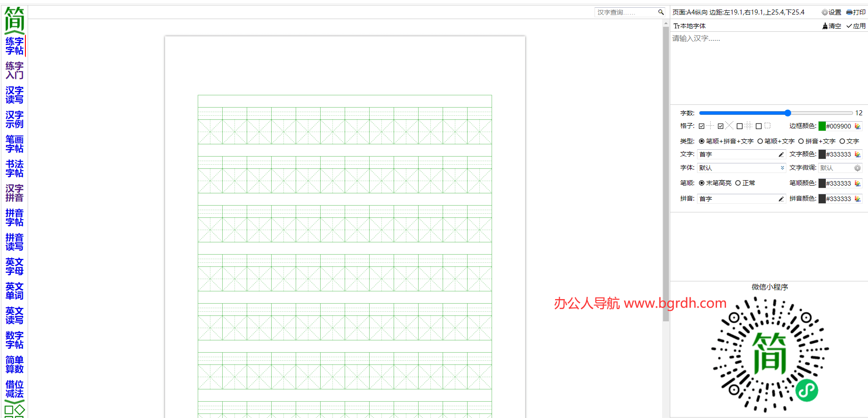Uncheck the diagonal cross grid checkbox
Viewport: 868px width, 418px height.
point(721,126)
